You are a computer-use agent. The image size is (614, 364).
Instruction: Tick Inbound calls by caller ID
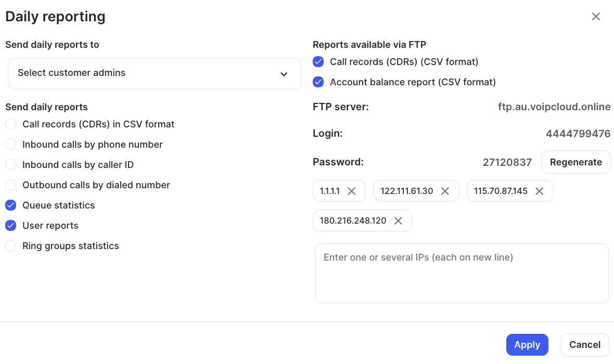(10, 165)
